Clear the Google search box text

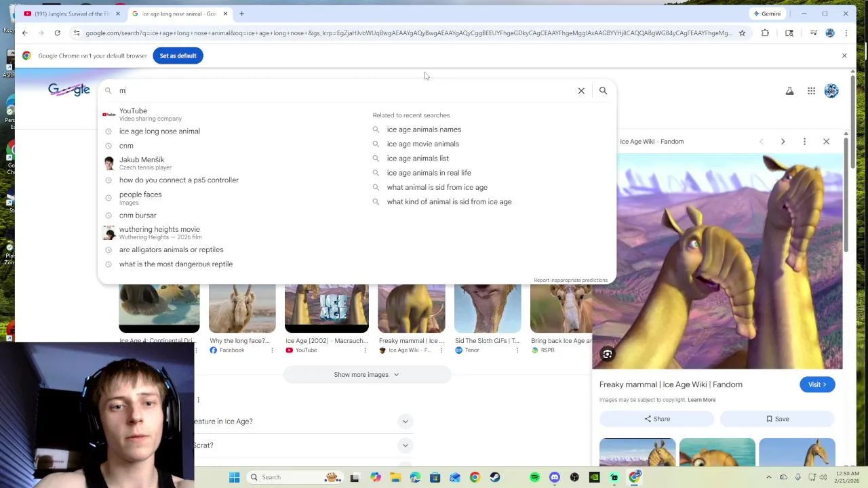pyautogui.click(x=581, y=90)
